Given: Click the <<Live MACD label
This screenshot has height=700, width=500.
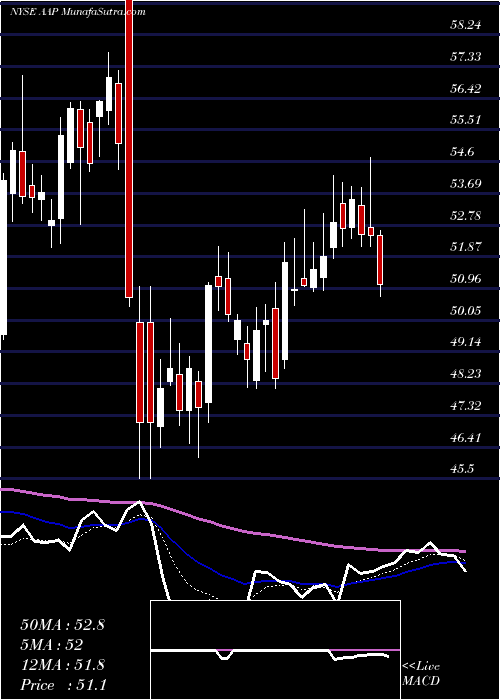Looking at the screenshot, I should point(421,674).
